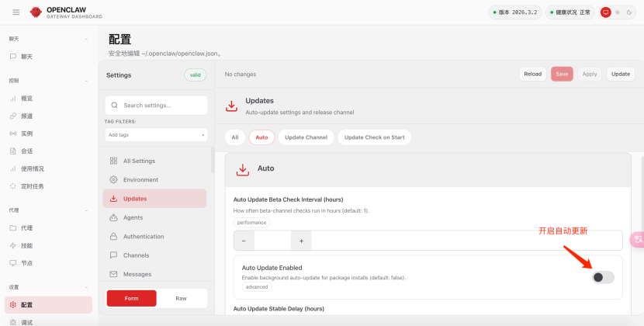Select the All filter tab

[x=235, y=137]
